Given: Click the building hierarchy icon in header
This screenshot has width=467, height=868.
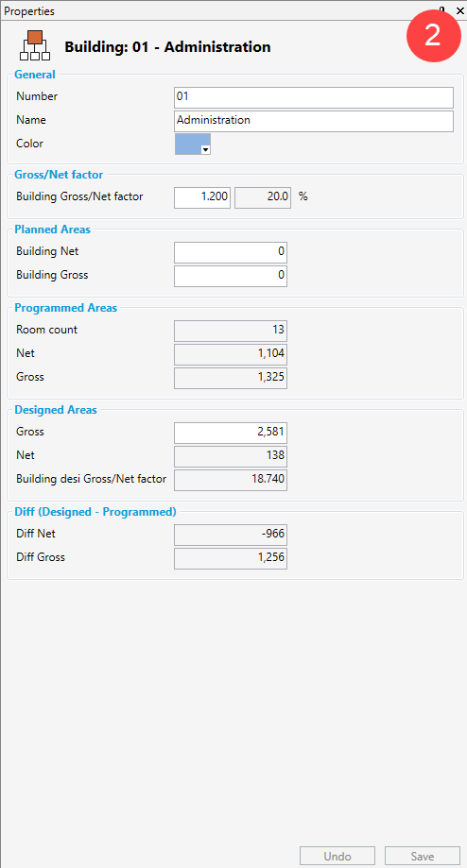Looking at the screenshot, I should tap(35, 45).
